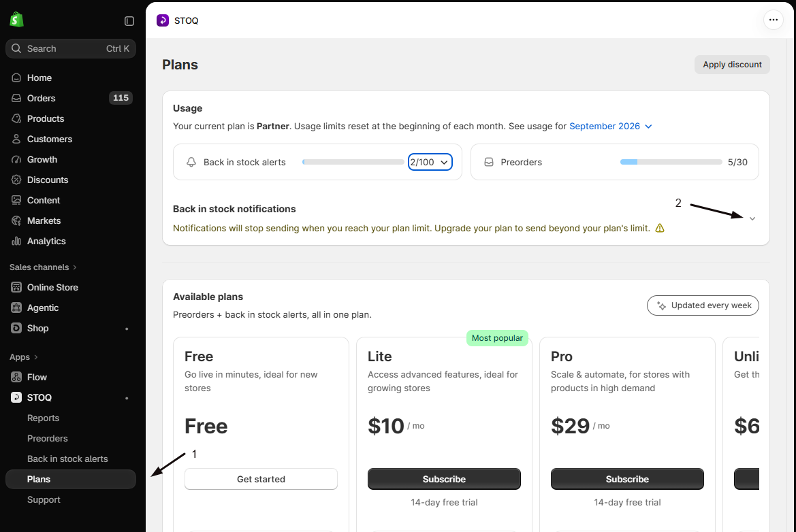Screen dimensions: 796x532
Task: Click the bell icon for Back in stock alerts
Action: click(x=191, y=163)
